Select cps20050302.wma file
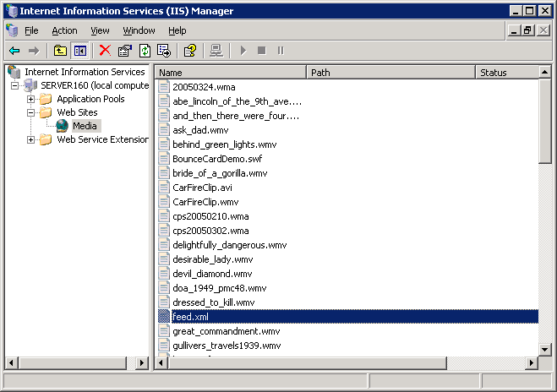The height and width of the screenshot is (392, 557). tap(210, 231)
